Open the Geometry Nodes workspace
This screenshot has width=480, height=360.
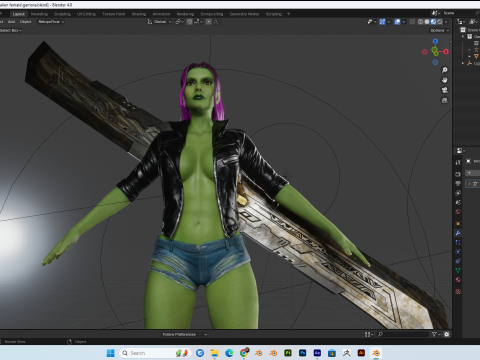click(x=244, y=14)
